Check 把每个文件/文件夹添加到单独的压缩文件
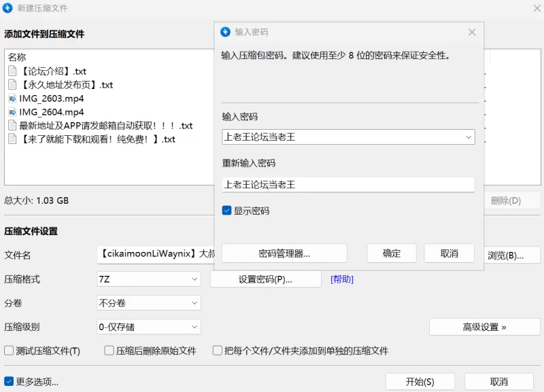 click(x=218, y=351)
